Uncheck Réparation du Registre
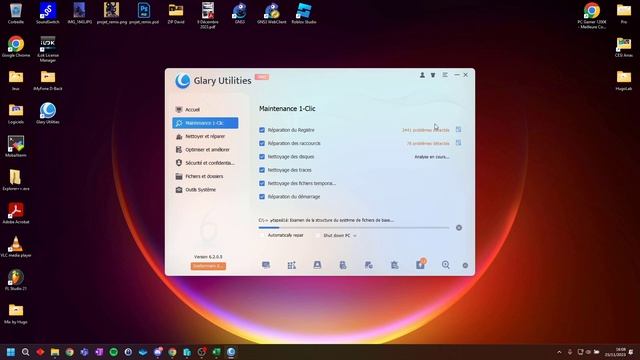The height and width of the screenshot is (360, 640). (x=262, y=130)
